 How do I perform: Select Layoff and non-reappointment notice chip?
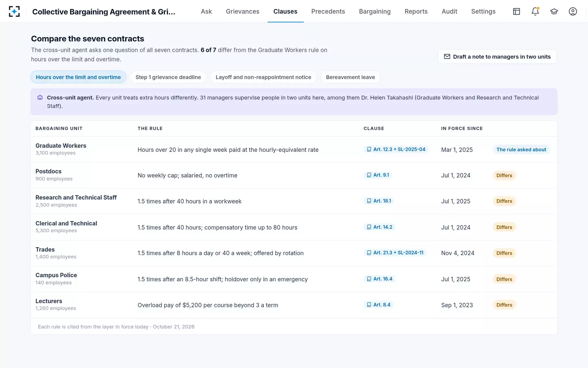pos(263,77)
